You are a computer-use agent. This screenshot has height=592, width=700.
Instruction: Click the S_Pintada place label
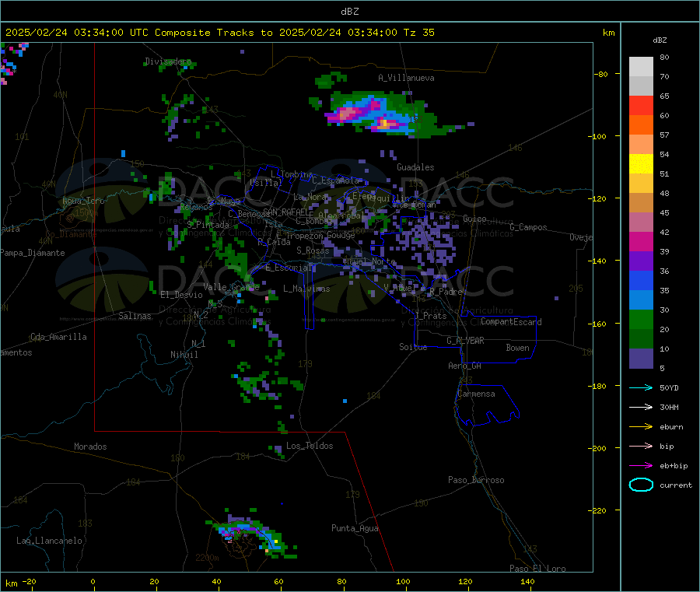point(208,225)
